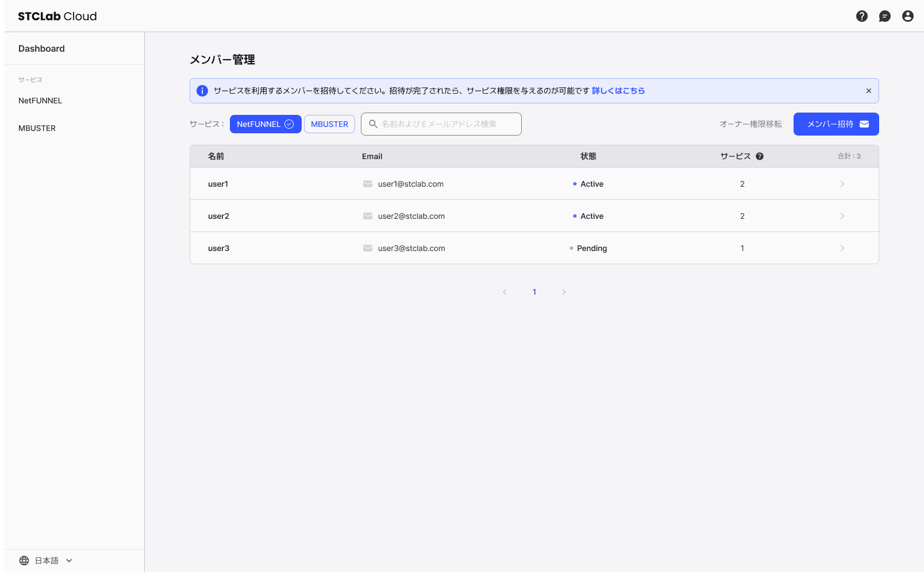Expand the 日本語 language dropdown

tap(46, 561)
